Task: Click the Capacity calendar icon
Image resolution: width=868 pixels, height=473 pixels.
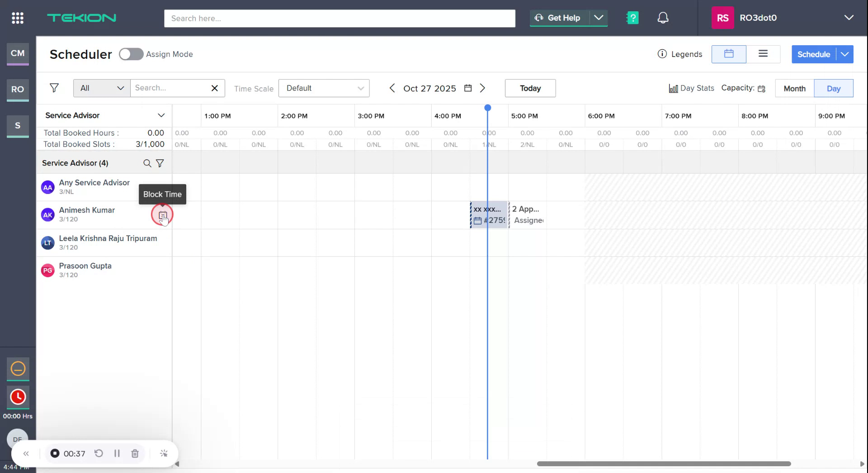Action: [761, 89]
